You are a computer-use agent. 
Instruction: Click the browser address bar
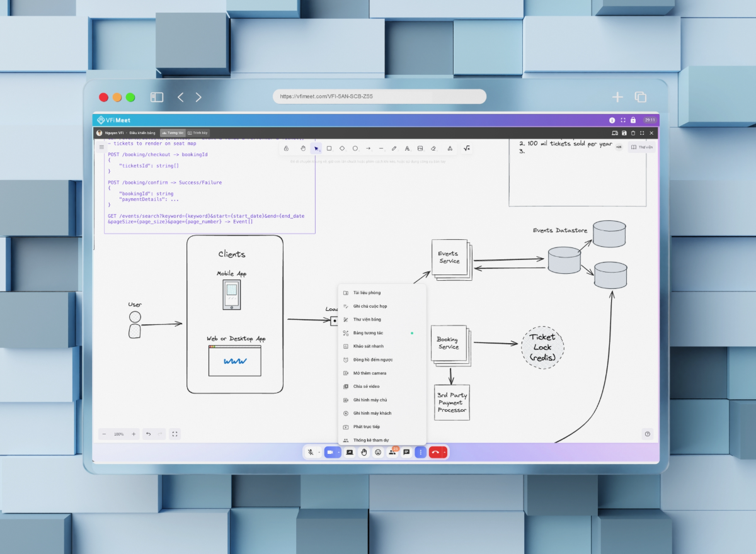[378, 96]
